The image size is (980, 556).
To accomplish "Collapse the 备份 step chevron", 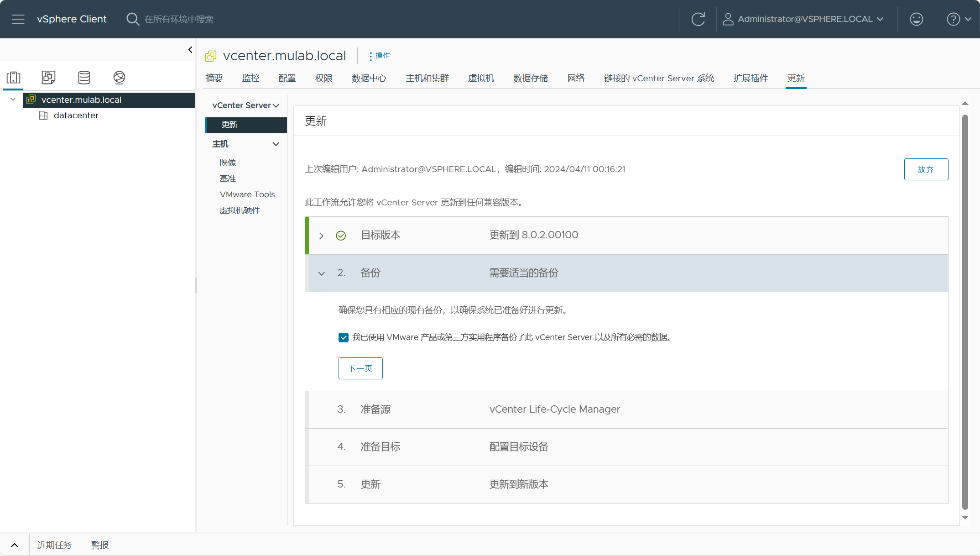I will tap(321, 273).
